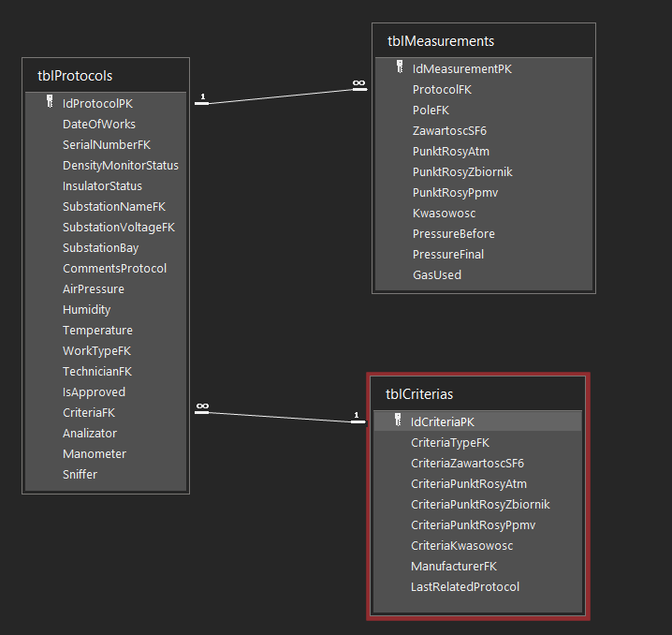Select the PressureFinal field

click(448, 254)
